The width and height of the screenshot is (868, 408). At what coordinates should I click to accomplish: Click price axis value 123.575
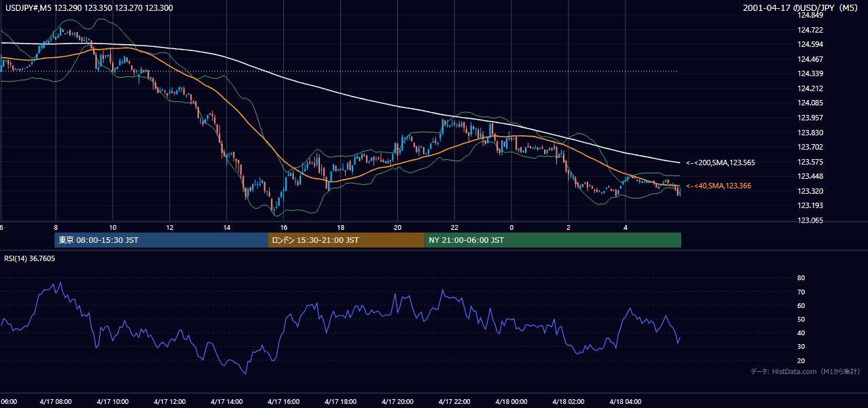tap(810, 162)
